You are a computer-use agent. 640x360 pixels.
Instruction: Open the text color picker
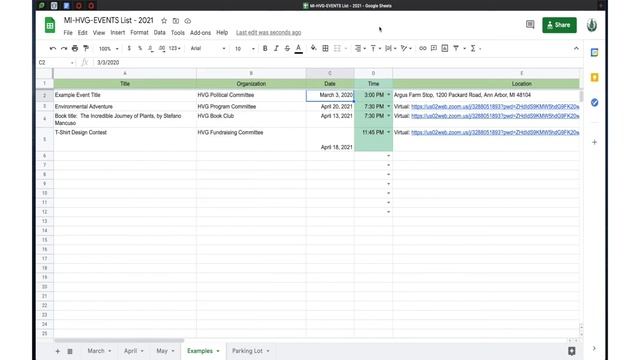click(299, 49)
